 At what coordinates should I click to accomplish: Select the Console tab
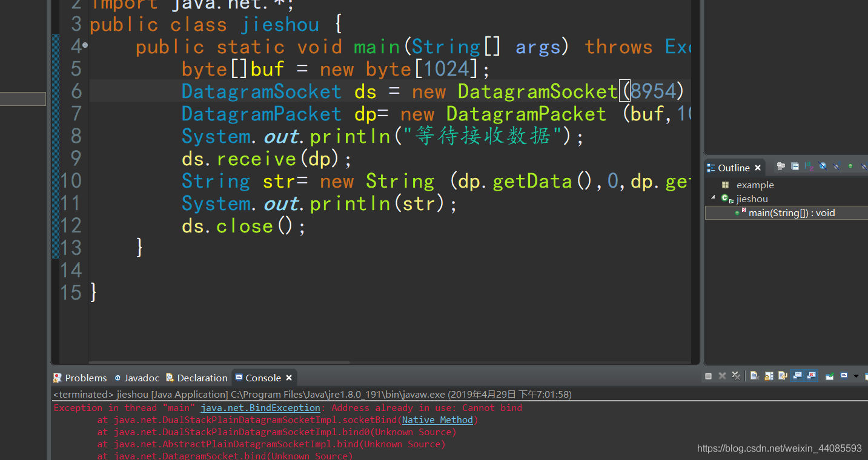click(x=263, y=378)
